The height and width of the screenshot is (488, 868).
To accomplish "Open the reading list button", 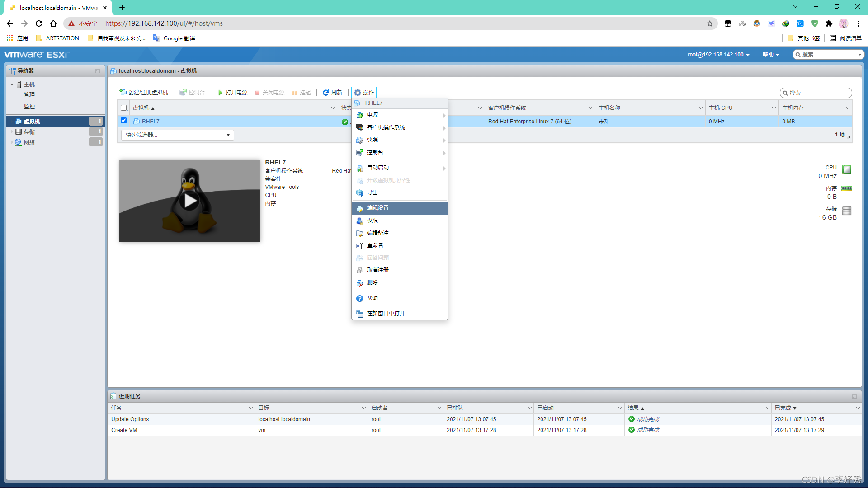I will coord(846,38).
